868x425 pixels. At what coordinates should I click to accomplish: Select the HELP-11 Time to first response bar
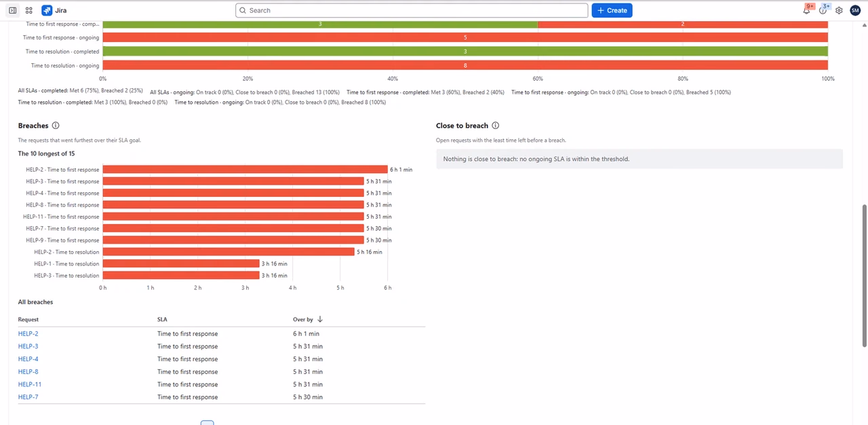pos(233,217)
